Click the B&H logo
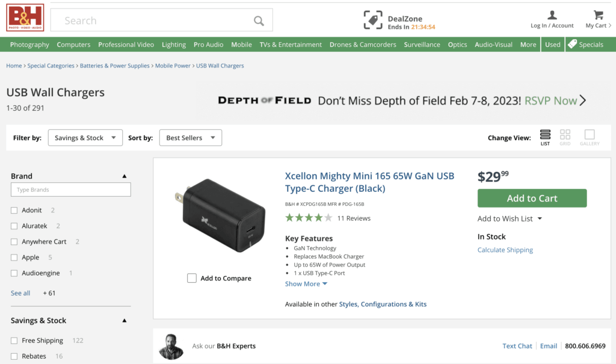This screenshot has height=364, width=616. pyautogui.click(x=25, y=17)
